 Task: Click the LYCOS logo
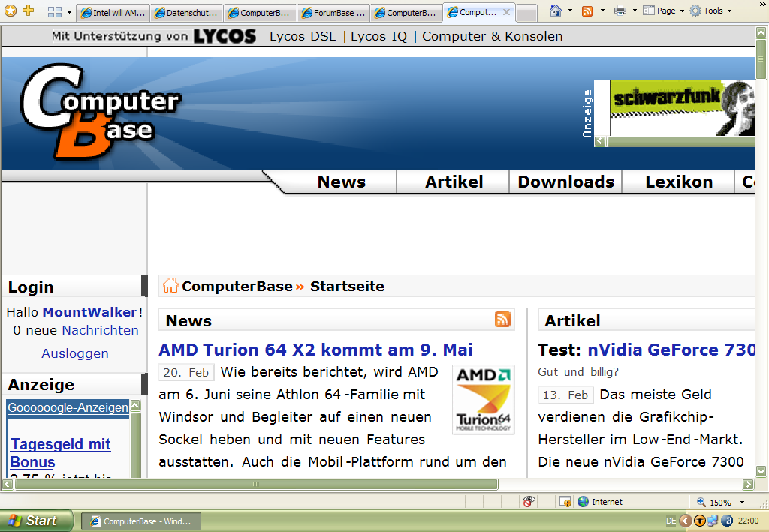tap(225, 36)
